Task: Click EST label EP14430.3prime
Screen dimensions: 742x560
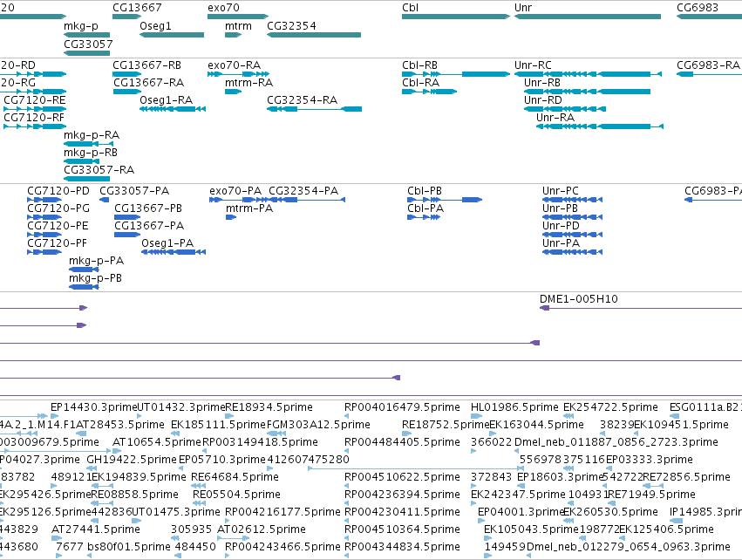Action: [x=93, y=407]
